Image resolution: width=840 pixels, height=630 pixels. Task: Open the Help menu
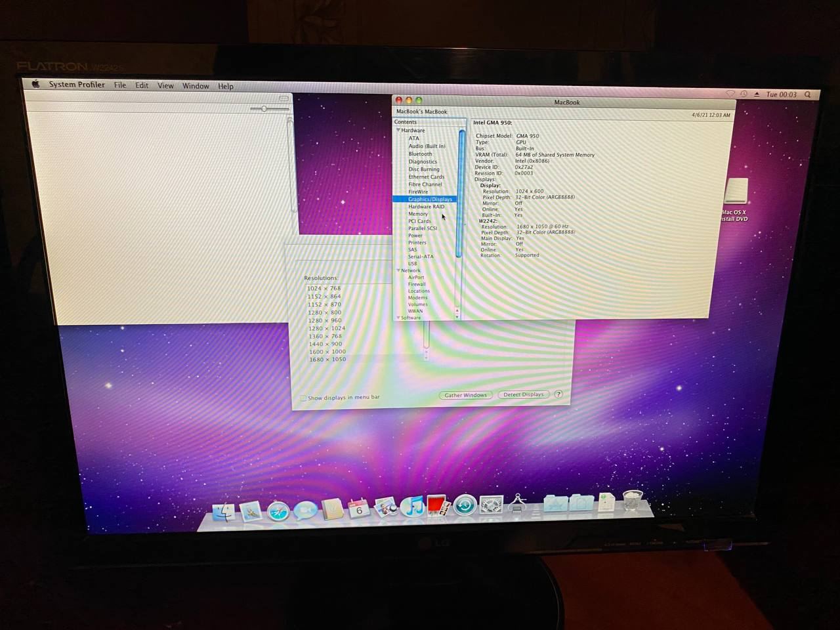tap(226, 87)
